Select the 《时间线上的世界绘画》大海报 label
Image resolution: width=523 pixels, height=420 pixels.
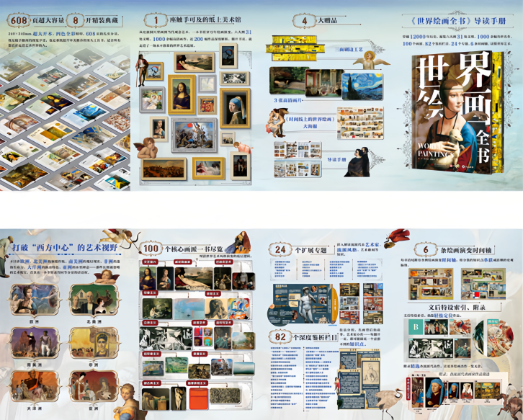[310, 122]
